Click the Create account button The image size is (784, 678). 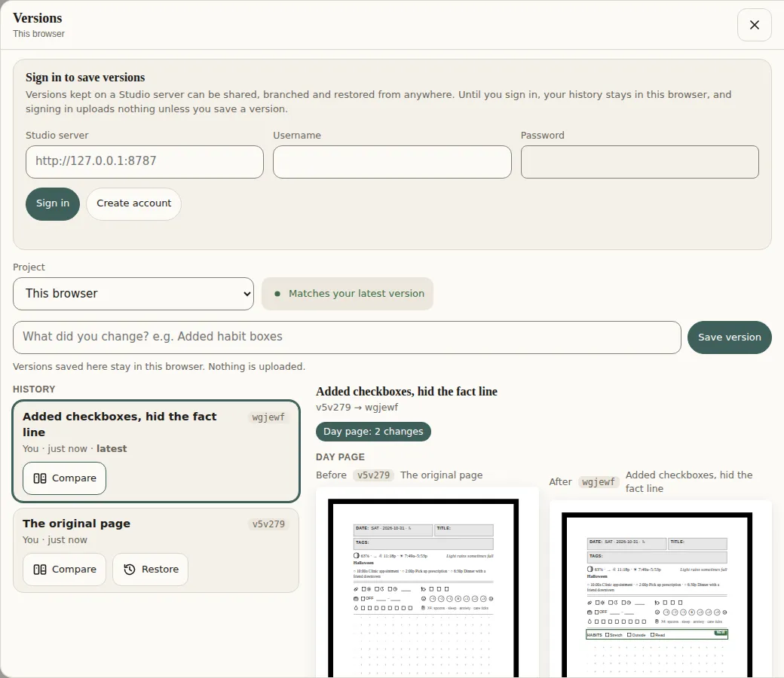coord(133,204)
